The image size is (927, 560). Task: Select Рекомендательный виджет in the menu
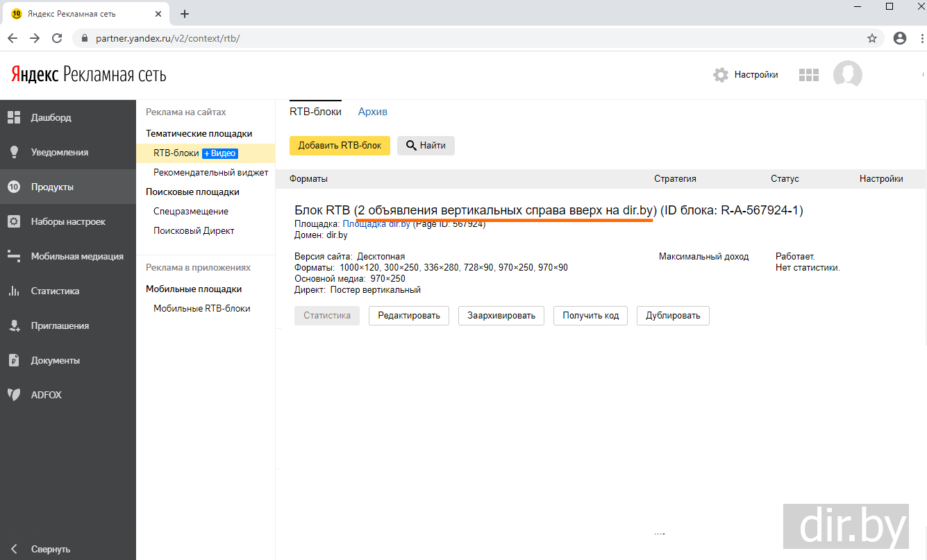tap(210, 172)
